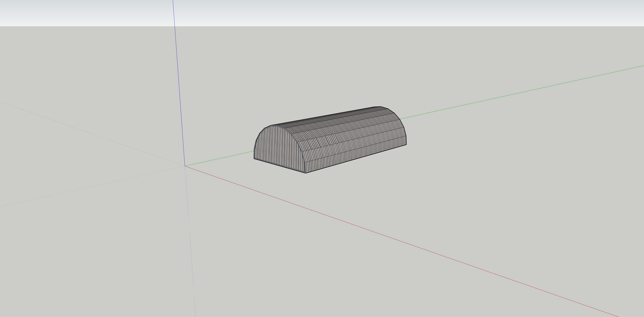Select the top ridge edge of roof
Image resolution: width=644 pixels, height=317 pixels.
point(325,116)
